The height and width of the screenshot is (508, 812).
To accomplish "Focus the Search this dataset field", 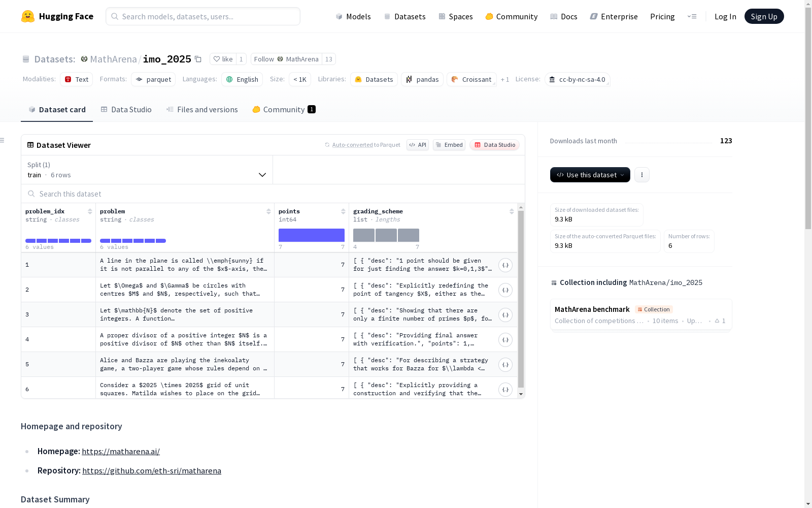I will (x=273, y=194).
